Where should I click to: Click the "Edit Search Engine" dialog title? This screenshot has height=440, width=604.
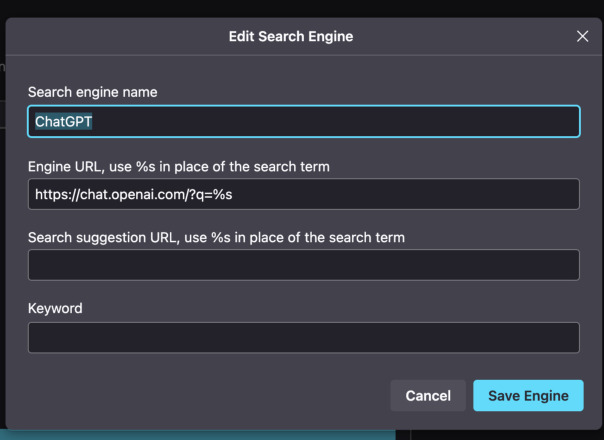click(x=291, y=37)
